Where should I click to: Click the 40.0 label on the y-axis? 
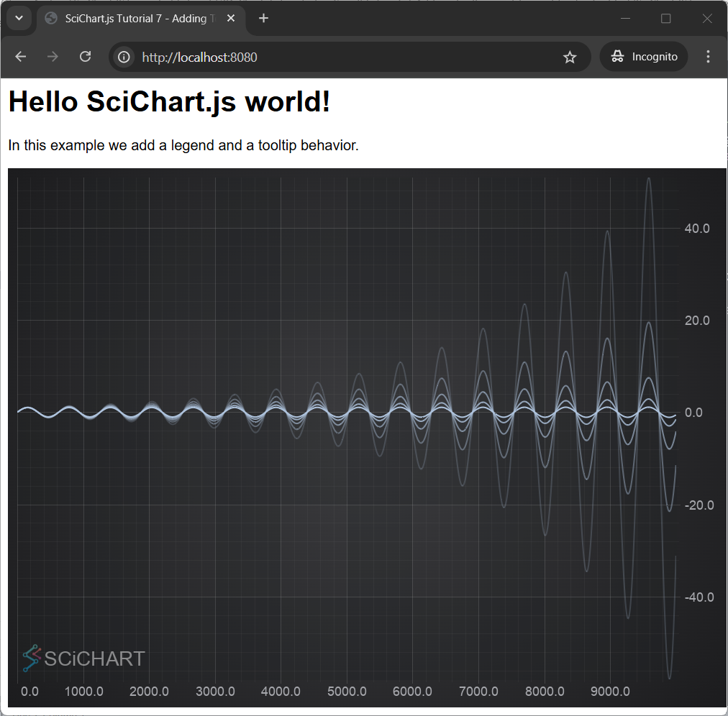[x=696, y=229]
